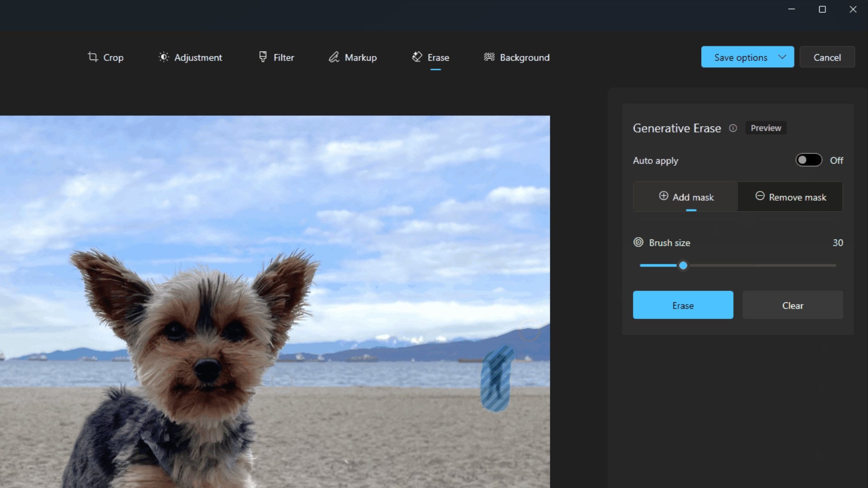Click the blue Erase button
Image resolution: width=868 pixels, height=488 pixels.
pyautogui.click(x=683, y=305)
